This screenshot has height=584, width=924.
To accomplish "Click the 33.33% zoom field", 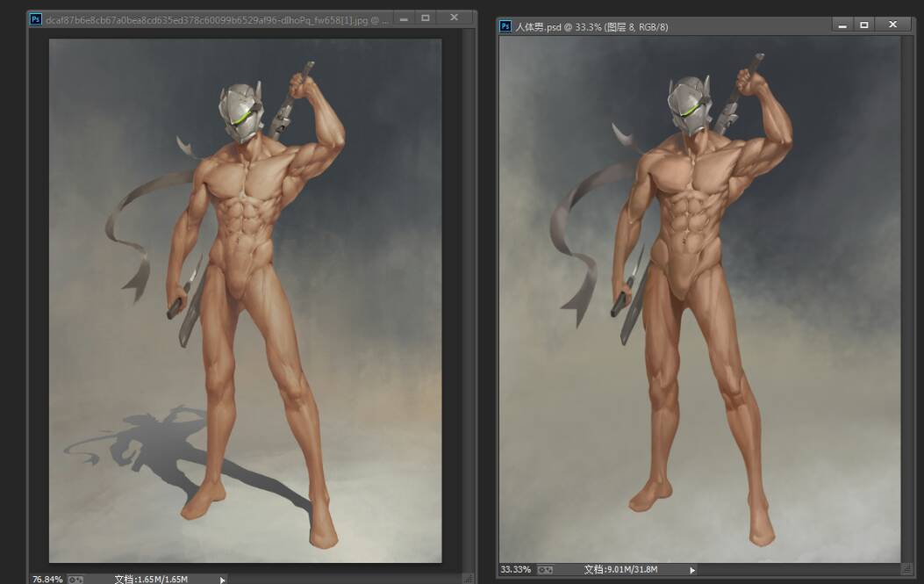I will (516, 570).
